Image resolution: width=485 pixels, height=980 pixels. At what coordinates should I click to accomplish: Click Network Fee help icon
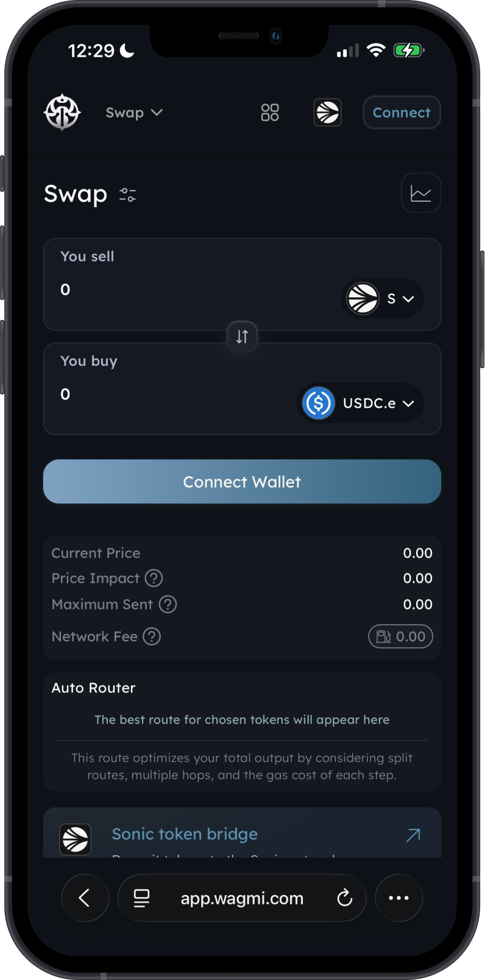[x=152, y=637]
